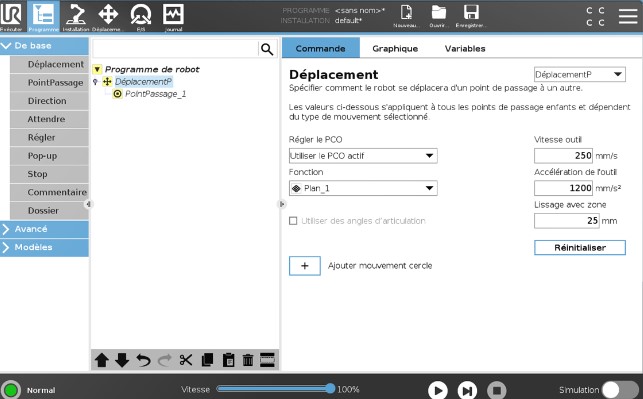The height and width of the screenshot is (399, 643).
Task: Expand the Modèles section
Action: click(x=44, y=247)
